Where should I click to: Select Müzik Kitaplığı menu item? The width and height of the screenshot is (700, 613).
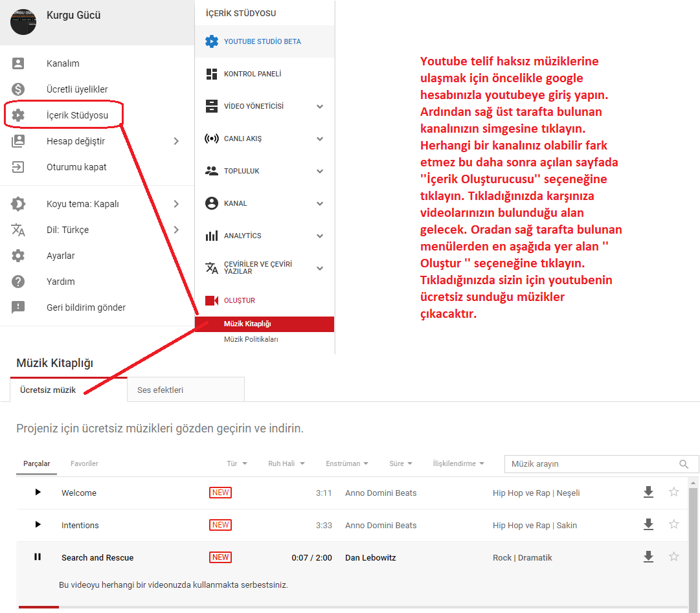coord(264,324)
